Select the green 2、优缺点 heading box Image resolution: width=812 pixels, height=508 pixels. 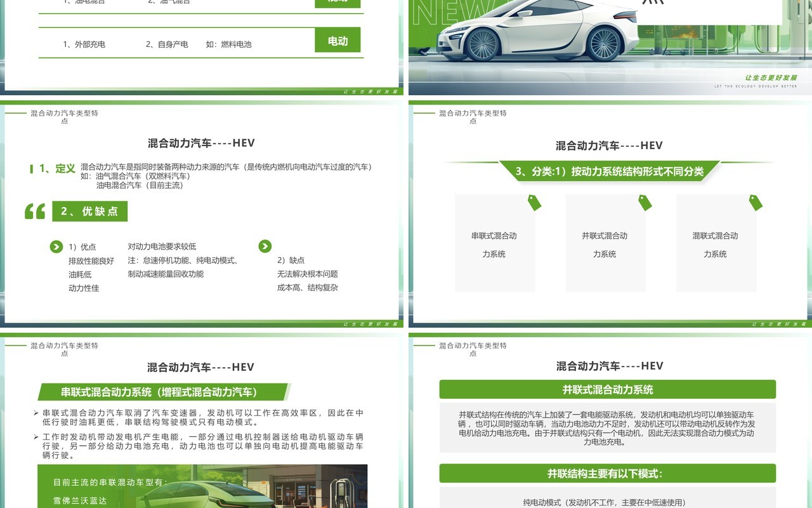90,211
